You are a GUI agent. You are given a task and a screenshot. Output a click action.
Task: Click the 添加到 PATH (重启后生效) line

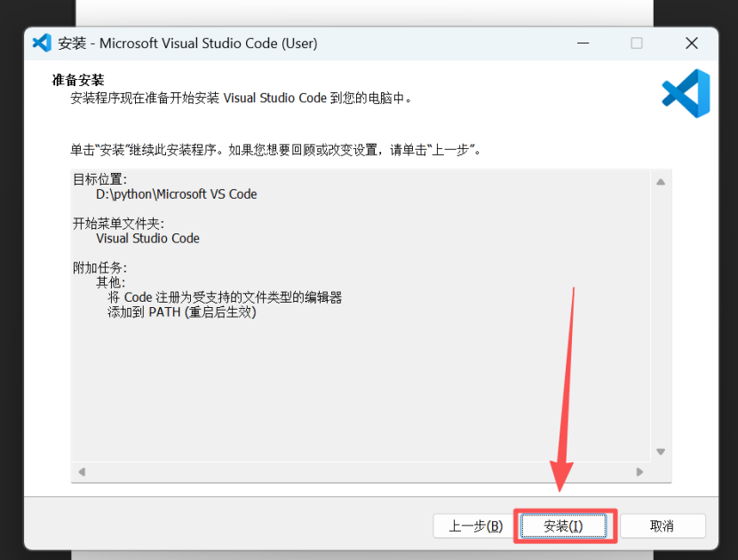coord(182,312)
